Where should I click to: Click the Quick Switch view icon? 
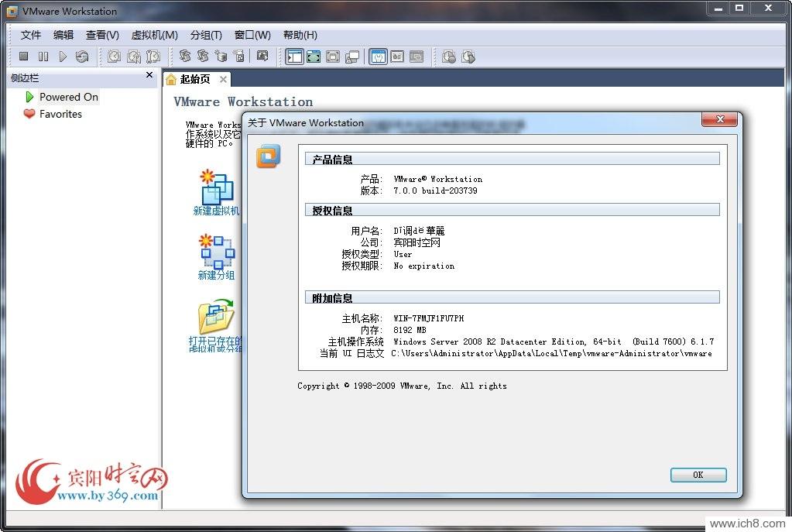tap(333, 57)
